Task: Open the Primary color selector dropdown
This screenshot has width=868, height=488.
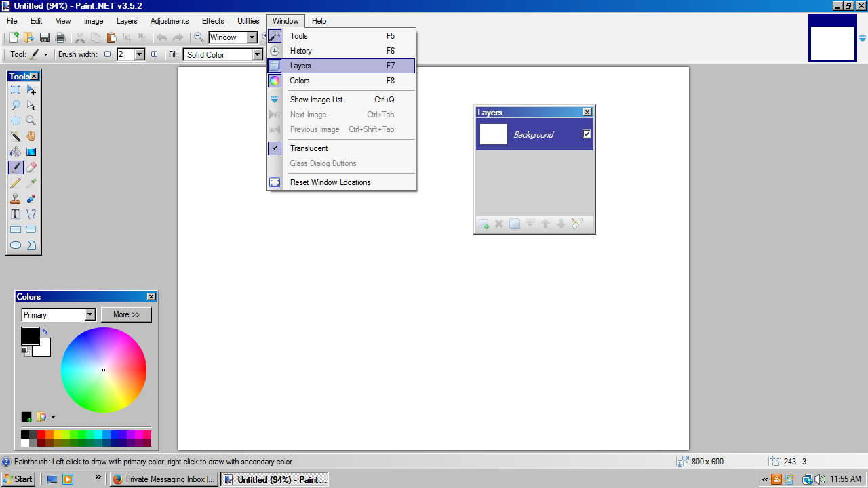Action: [x=90, y=315]
